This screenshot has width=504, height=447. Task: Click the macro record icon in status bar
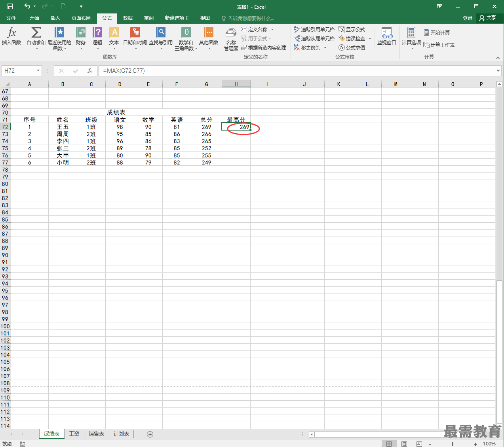[x=23, y=444]
